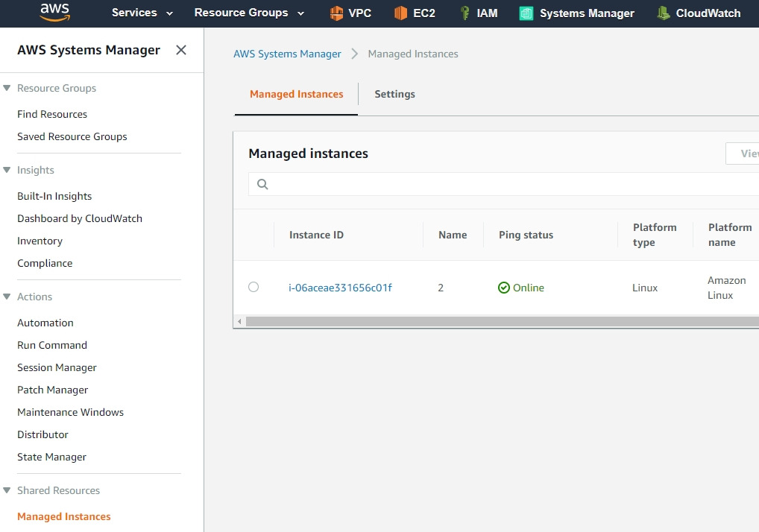Click the Platform type column header
Viewport: 759px width, 532px height.
pyautogui.click(x=655, y=235)
